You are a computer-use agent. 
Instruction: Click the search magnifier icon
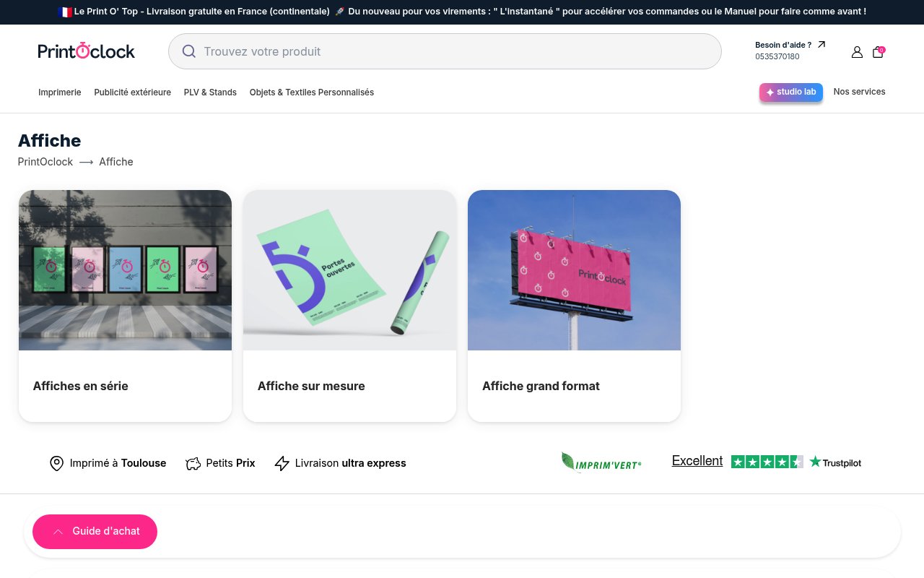coord(189,51)
